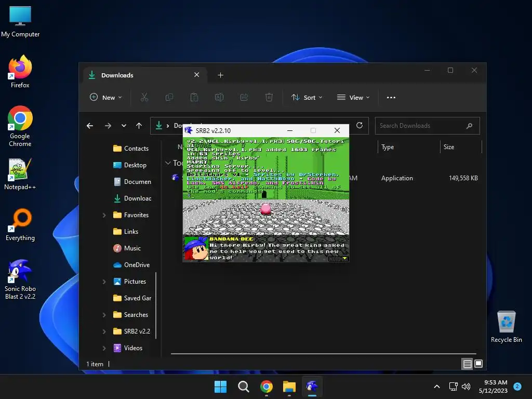Screen dimensions: 532x399
Task: Sort by the Type column header
Action: click(408, 147)
